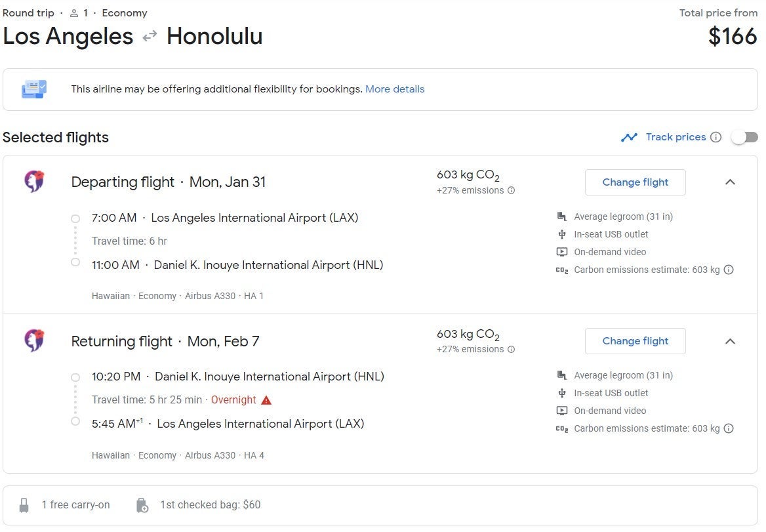
Task: Click the Track prices trend line icon
Action: pyautogui.click(x=630, y=137)
